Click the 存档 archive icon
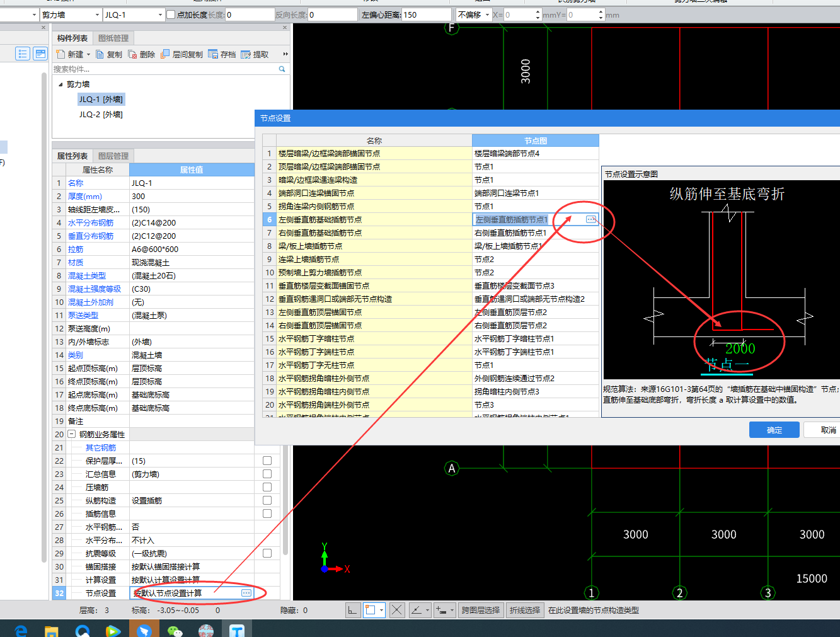Viewport: 840px width, 637px height. click(x=213, y=54)
